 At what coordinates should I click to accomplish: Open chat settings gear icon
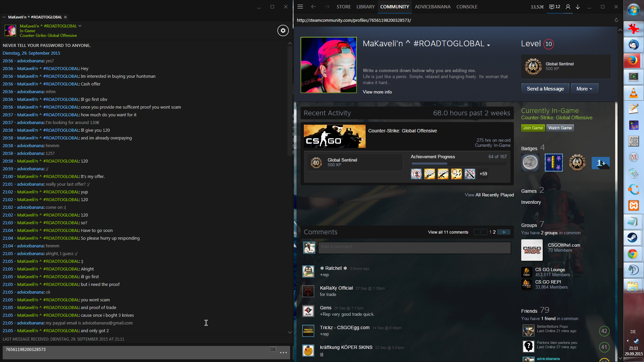point(283,31)
